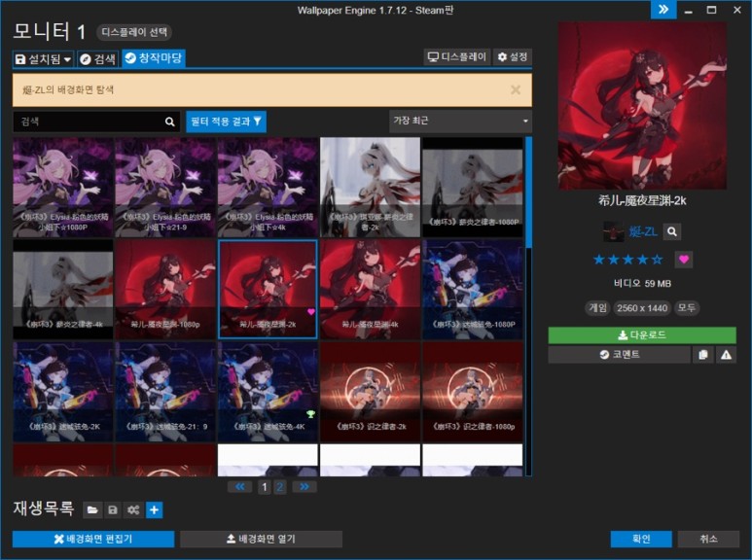Viewport: 752px width, 560px height.
Task: Go to page 1
Action: click(265, 488)
